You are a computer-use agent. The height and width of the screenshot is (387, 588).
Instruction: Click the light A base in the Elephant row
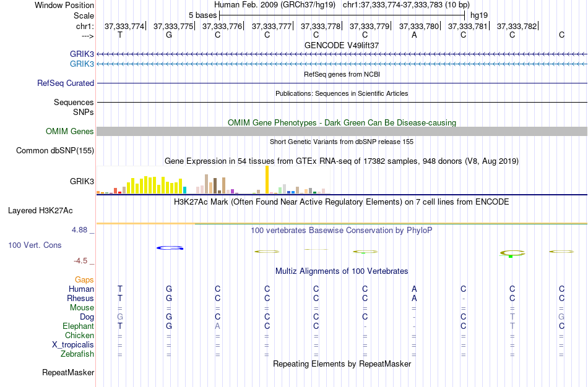point(217,326)
